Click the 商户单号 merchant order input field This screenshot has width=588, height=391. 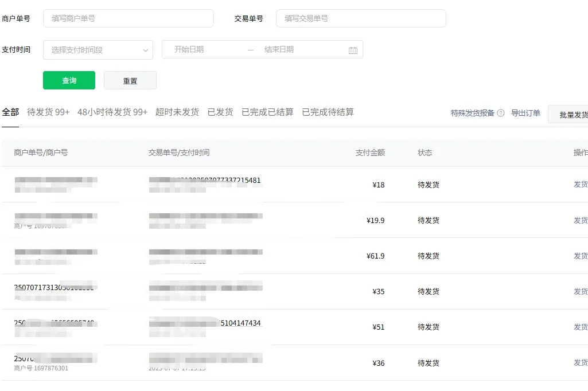(x=128, y=18)
